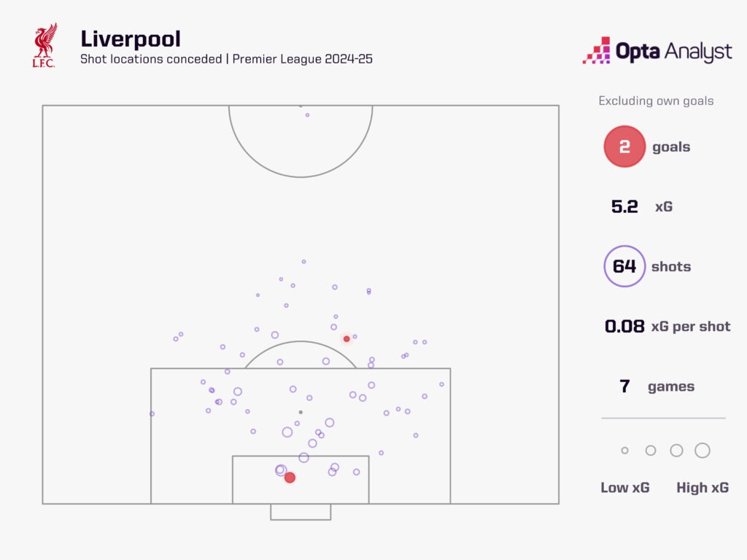Click the Liverpool FC crest logo

click(x=44, y=47)
